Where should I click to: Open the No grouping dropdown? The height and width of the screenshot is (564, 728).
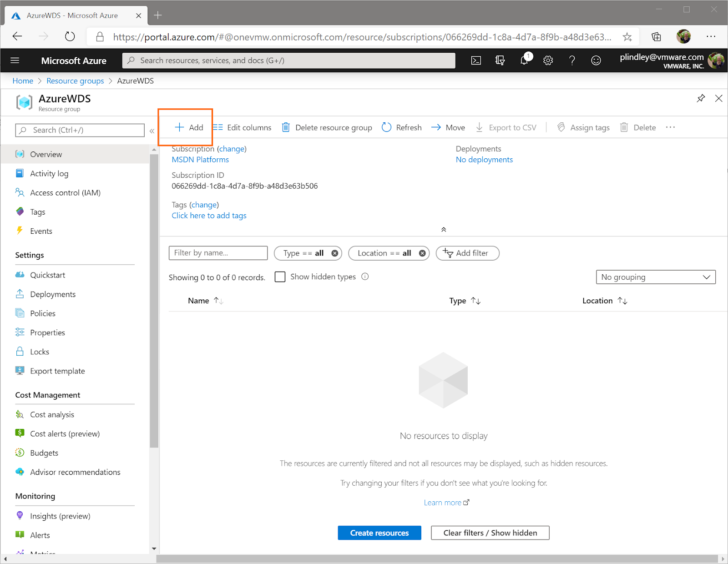tap(656, 277)
